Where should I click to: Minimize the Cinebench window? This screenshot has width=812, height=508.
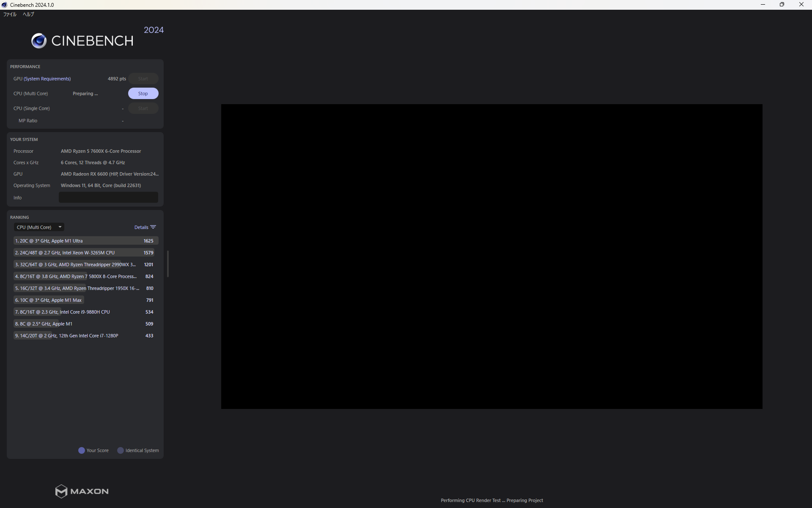click(763, 5)
